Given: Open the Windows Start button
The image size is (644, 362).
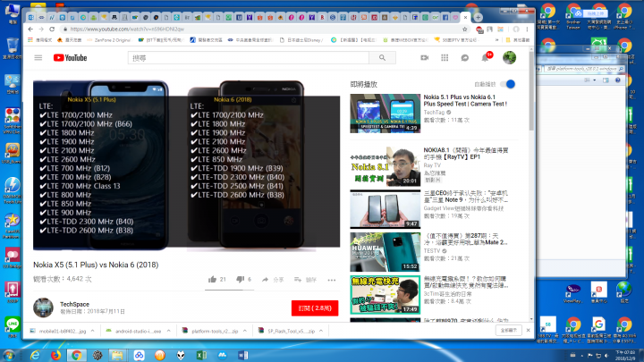Looking at the screenshot, I should 9,355.
